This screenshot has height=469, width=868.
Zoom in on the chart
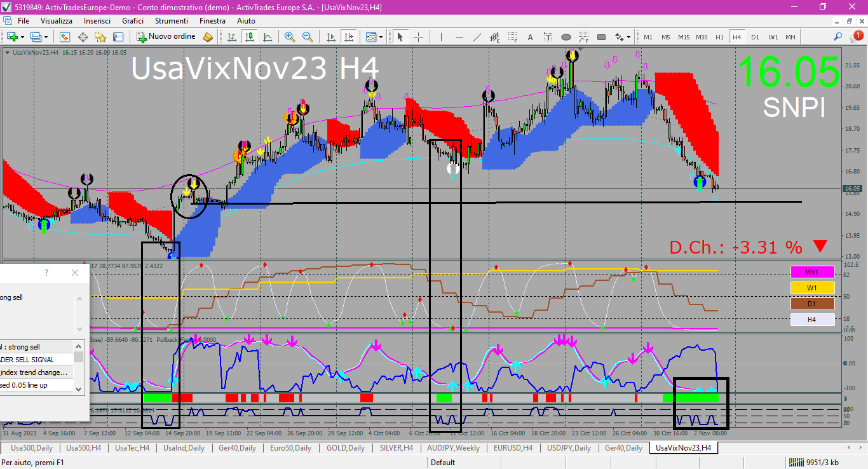tap(290, 37)
